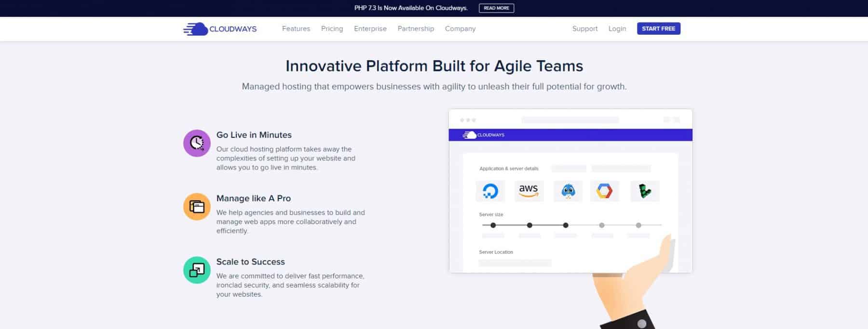Select the AWS provider icon

pyautogui.click(x=529, y=191)
